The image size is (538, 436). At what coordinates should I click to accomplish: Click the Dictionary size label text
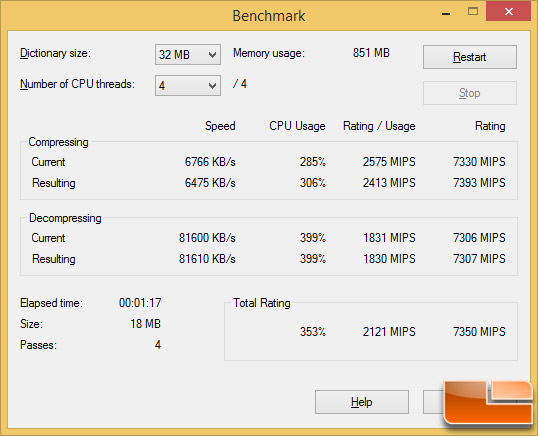(55, 53)
